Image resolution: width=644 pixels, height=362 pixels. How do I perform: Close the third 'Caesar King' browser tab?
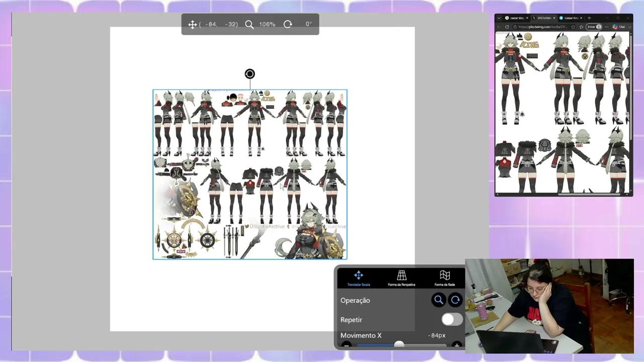tap(581, 18)
